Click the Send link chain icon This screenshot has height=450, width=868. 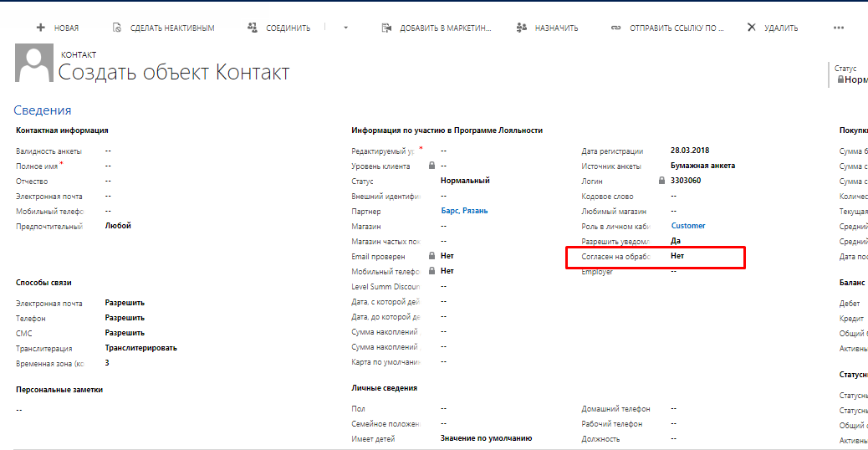pos(615,28)
